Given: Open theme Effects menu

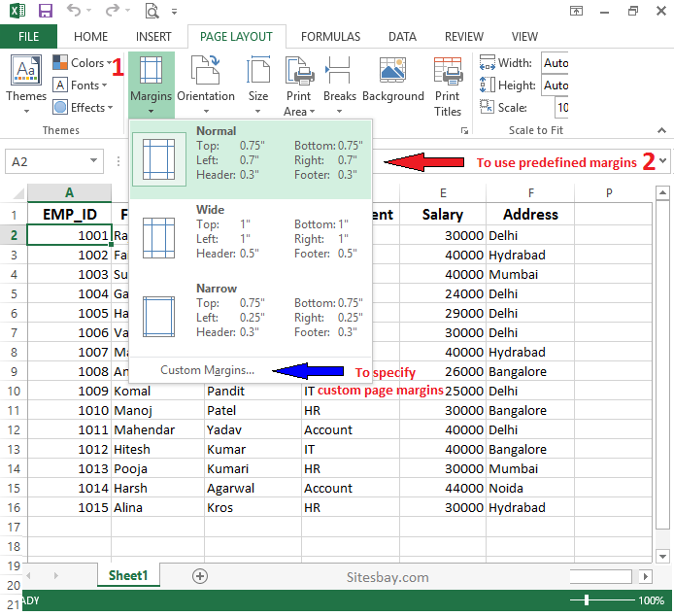Looking at the screenshot, I should pos(83,107).
